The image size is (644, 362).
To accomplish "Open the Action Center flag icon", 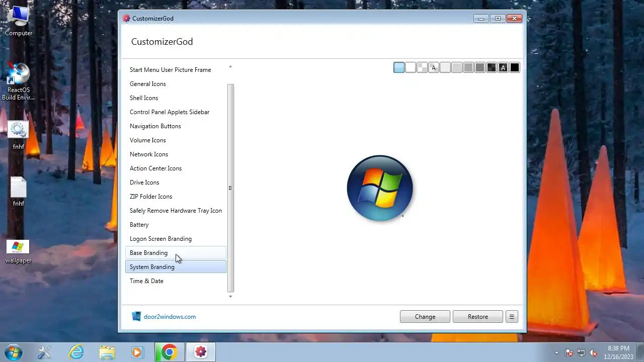I will [x=570, y=353].
